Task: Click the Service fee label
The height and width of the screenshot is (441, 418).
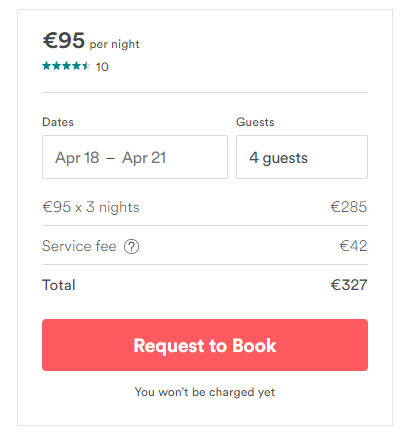Action: (79, 246)
